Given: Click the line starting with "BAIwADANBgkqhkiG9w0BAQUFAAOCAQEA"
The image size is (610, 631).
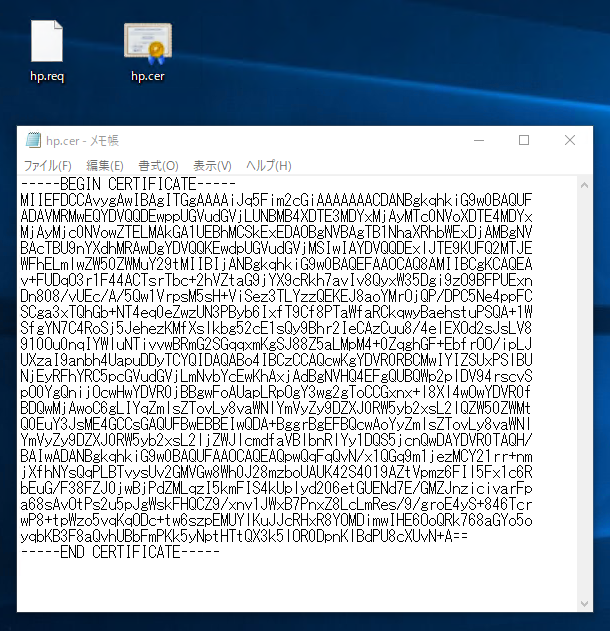Looking at the screenshot, I should tap(276, 456).
